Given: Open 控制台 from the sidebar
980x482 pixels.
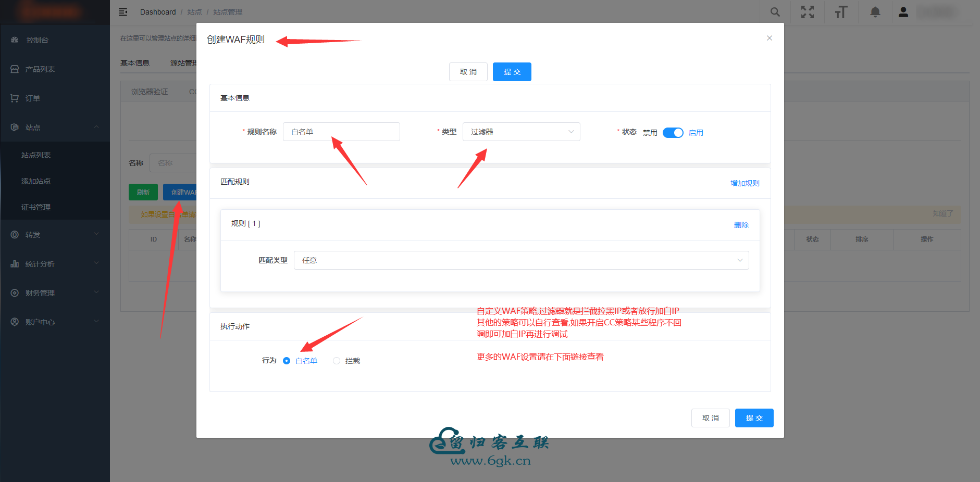Looking at the screenshot, I should click(x=37, y=40).
